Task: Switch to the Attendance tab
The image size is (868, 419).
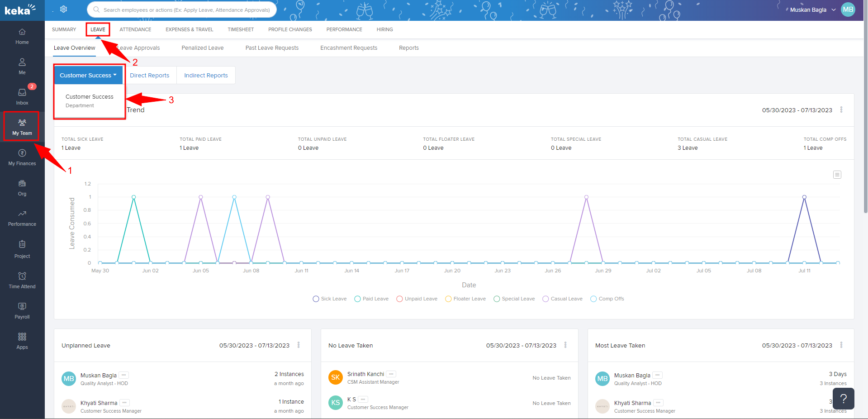Action: click(135, 29)
